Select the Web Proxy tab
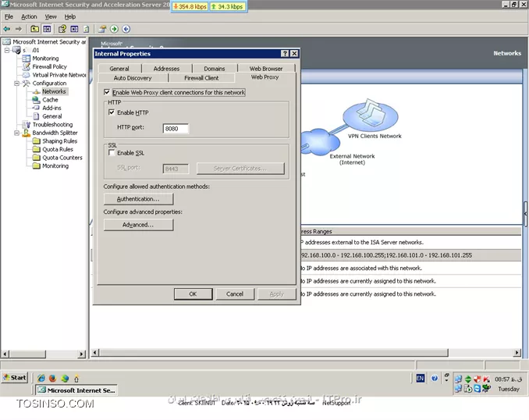Image resolution: width=529 pixels, height=420 pixels. pyautogui.click(x=264, y=77)
